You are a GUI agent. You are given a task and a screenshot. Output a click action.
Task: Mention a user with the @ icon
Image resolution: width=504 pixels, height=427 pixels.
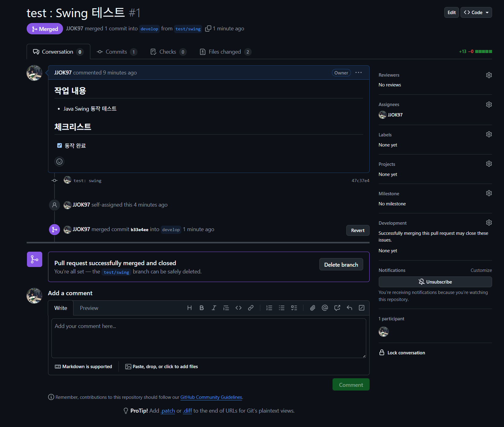point(325,308)
